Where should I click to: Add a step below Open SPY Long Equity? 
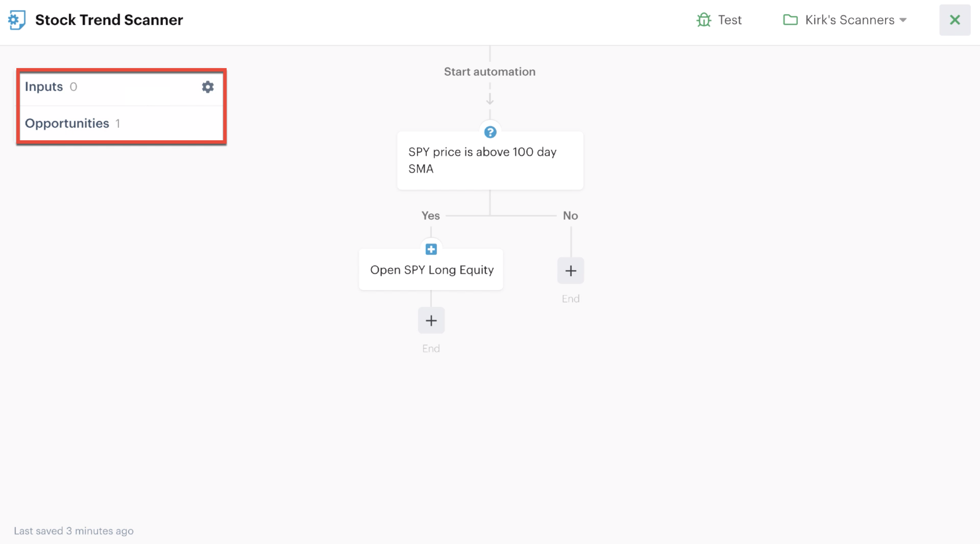click(x=431, y=321)
